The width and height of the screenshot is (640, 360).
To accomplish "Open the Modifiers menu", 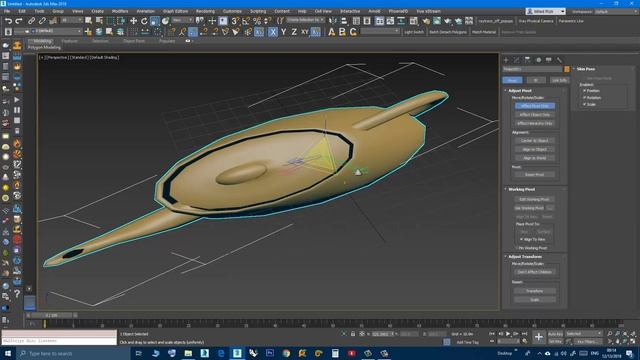I will click(120, 11).
